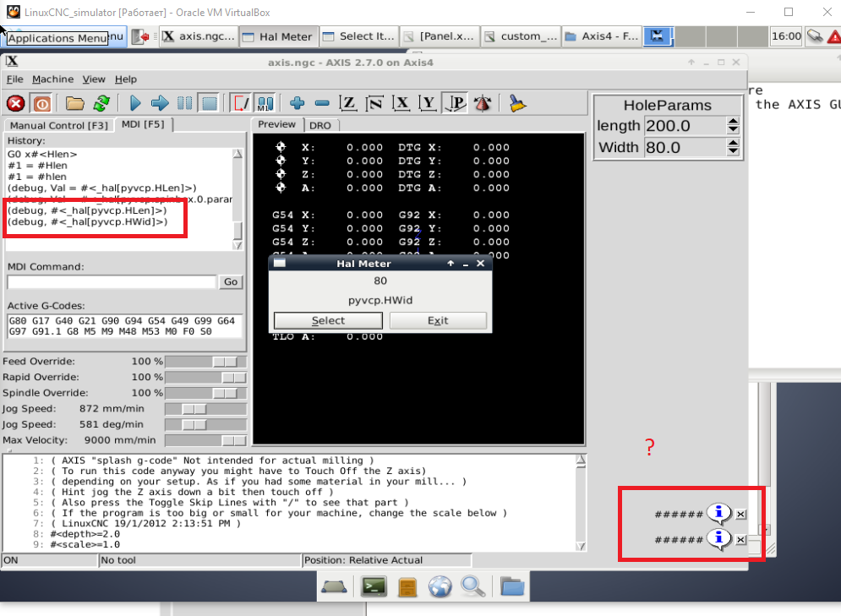Clear live plot with broom icon

coord(517,103)
